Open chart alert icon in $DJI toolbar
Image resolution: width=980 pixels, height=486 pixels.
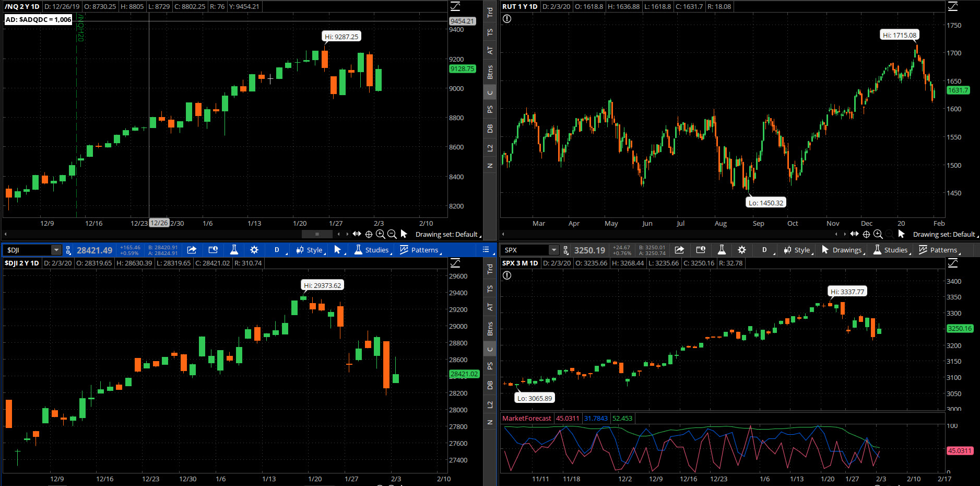(213, 250)
